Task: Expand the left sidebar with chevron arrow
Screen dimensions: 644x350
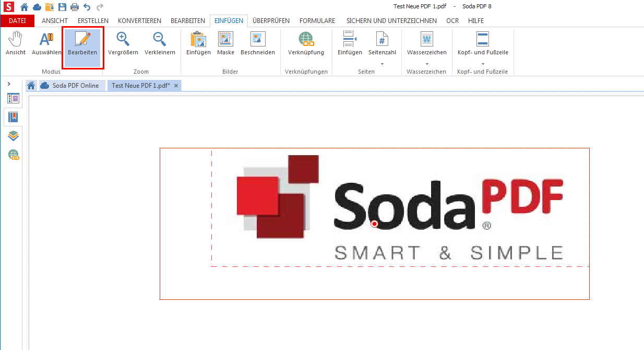Action: point(9,84)
